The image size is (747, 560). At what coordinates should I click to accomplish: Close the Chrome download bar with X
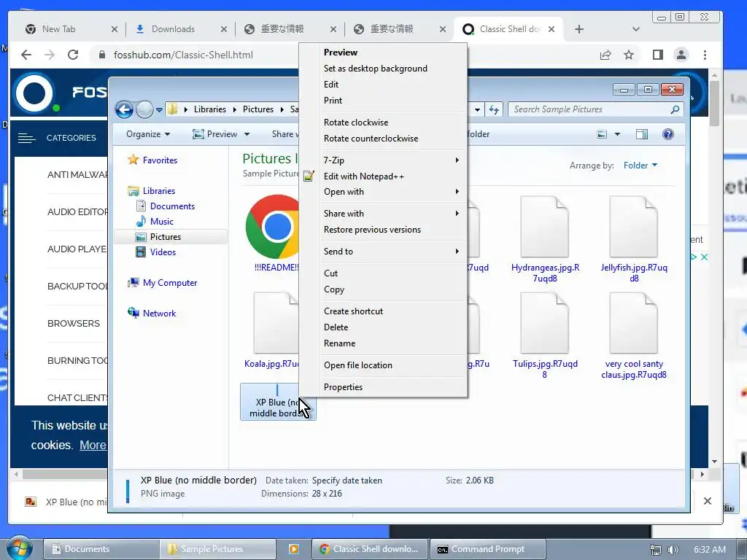tap(708, 501)
